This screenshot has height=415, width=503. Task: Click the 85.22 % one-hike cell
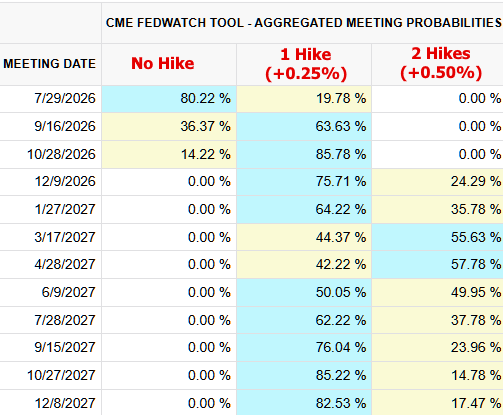click(x=304, y=376)
